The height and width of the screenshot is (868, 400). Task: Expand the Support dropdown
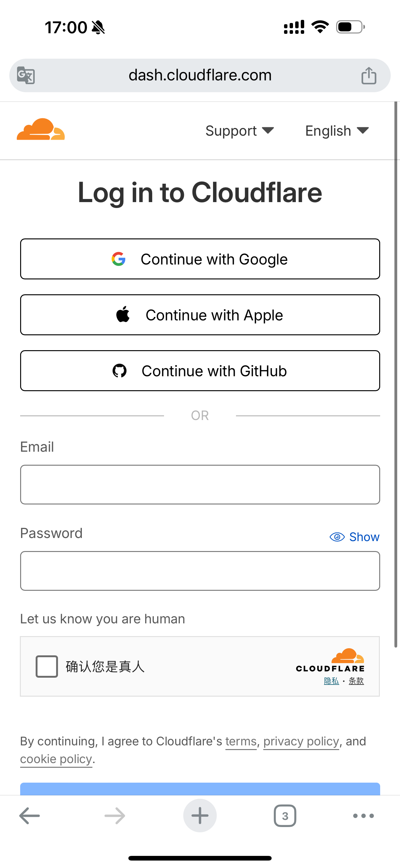[x=240, y=131]
